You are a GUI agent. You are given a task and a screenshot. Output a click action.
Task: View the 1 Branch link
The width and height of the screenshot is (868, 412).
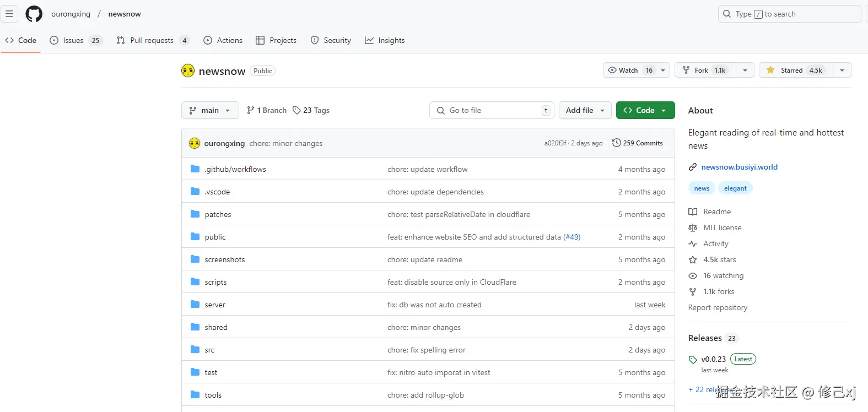pos(267,110)
